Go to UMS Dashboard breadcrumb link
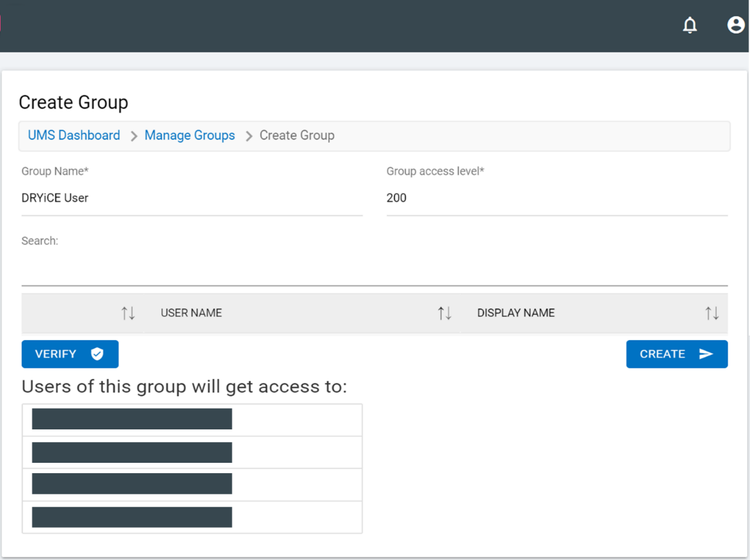750x560 pixels. [x=74, y=135]
